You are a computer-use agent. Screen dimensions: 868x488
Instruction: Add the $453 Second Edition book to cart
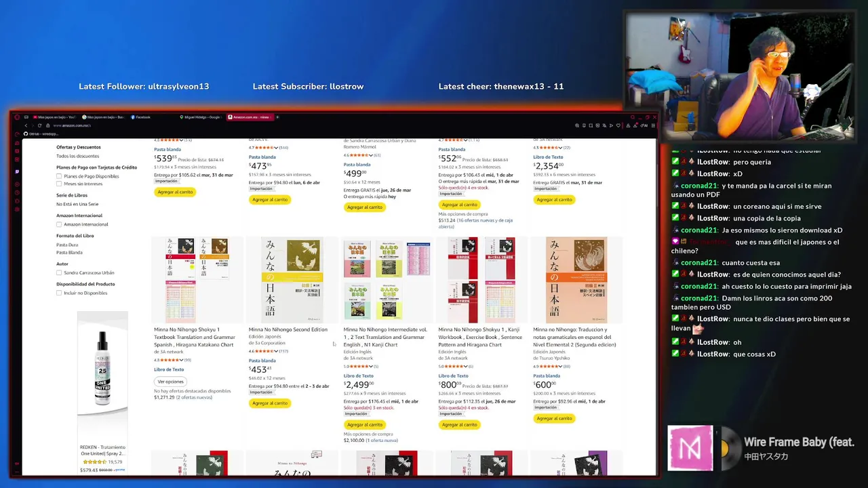tap(270, 403)
